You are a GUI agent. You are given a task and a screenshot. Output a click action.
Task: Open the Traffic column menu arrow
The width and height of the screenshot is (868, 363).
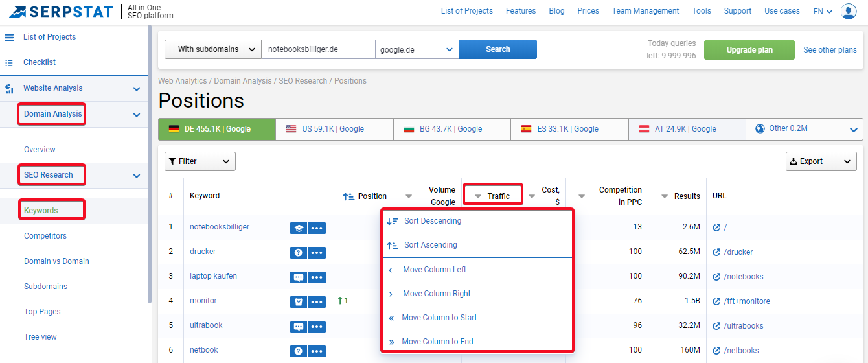point(478,196)
